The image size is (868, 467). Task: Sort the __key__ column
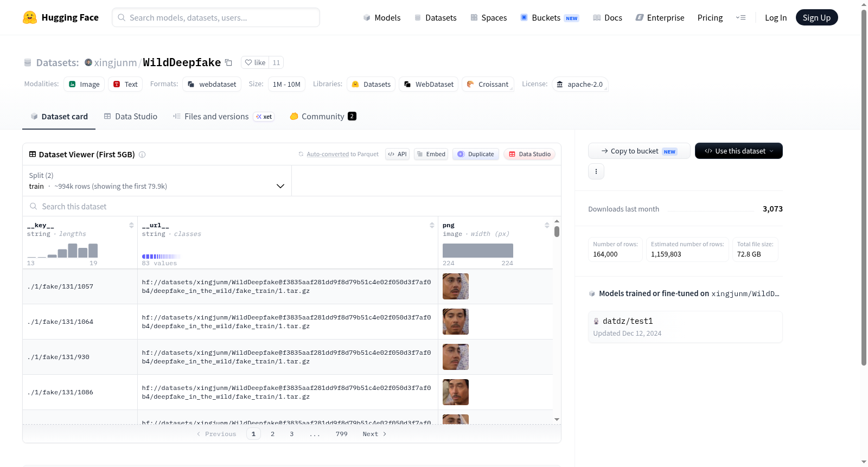(131, 225)
